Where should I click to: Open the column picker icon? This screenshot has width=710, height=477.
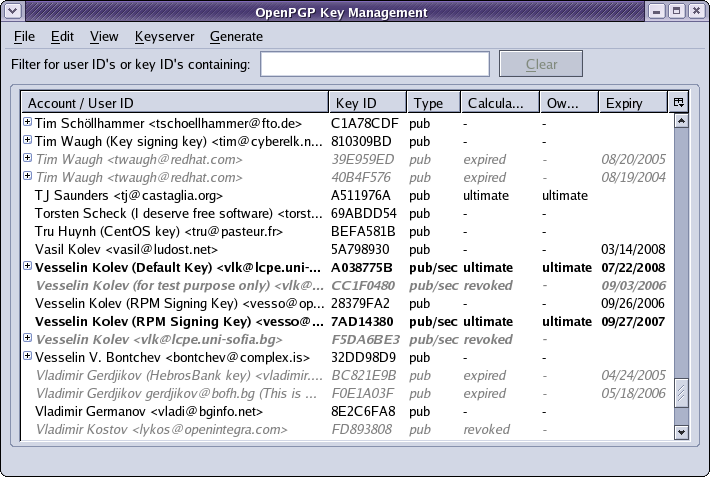tap(678, 102)
